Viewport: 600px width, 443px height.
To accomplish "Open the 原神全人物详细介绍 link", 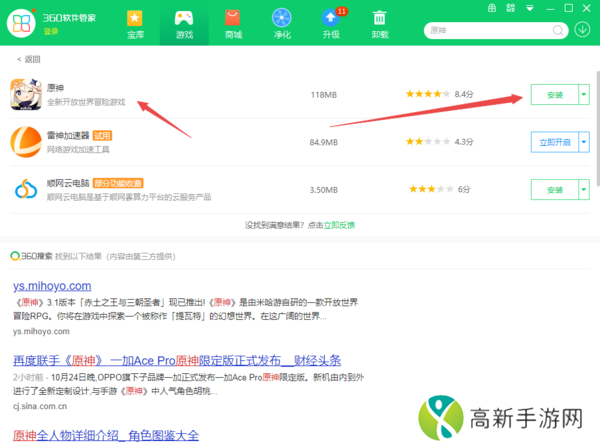I will (106, 435).
